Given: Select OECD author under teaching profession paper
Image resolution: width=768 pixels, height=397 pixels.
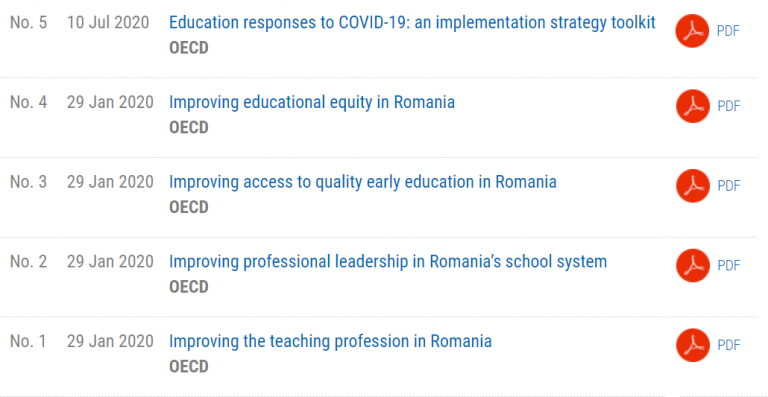Looking at the screenshot, I should [189, 367].
